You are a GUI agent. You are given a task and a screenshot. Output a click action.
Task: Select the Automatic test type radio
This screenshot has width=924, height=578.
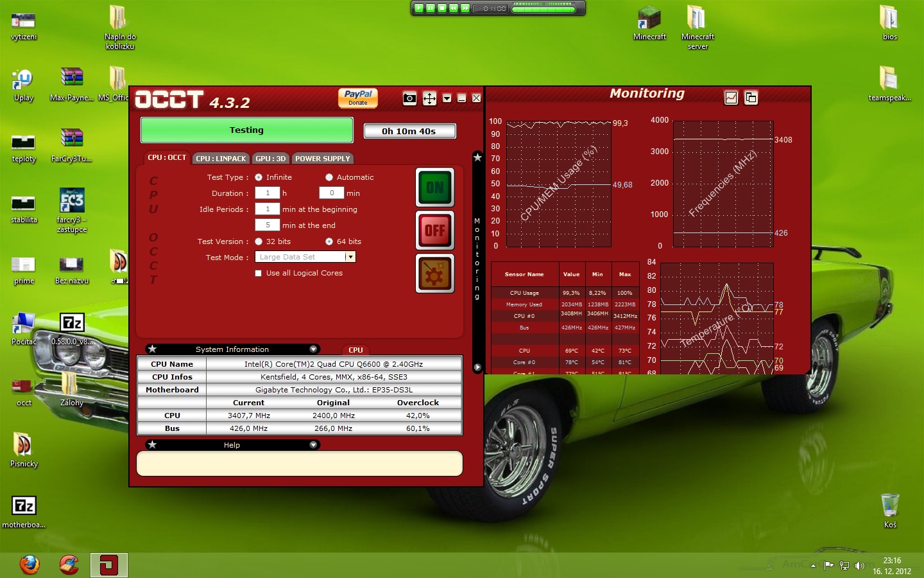pos(329,177)
